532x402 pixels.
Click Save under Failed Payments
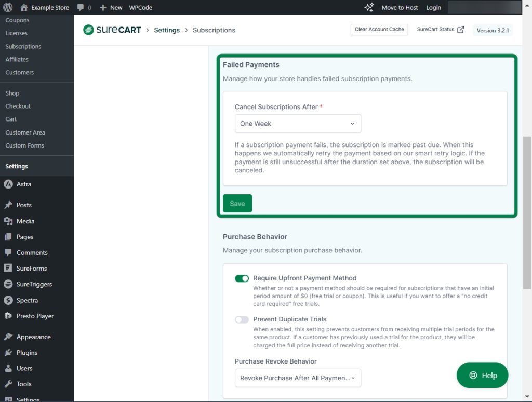(x=237, y=204)
